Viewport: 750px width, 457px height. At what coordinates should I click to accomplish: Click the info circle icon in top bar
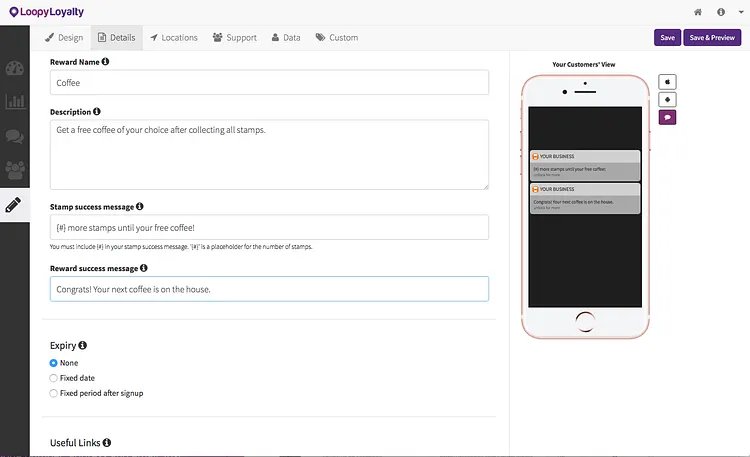pos(721,12)
